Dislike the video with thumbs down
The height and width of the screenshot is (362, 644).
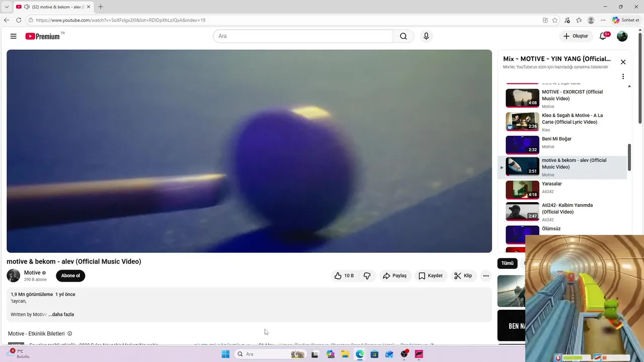point(367,276)
